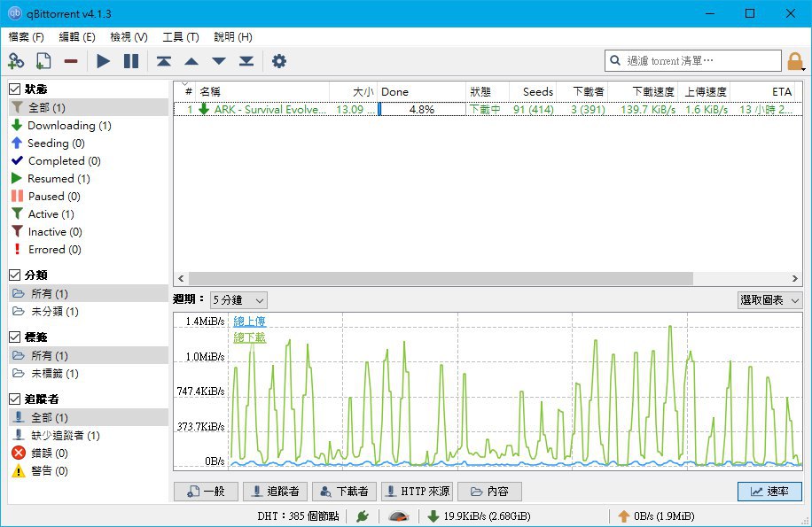Toggle alternative speed limits speedometer icon
This screenshot has height=527, width=812.
coord(398,515)
